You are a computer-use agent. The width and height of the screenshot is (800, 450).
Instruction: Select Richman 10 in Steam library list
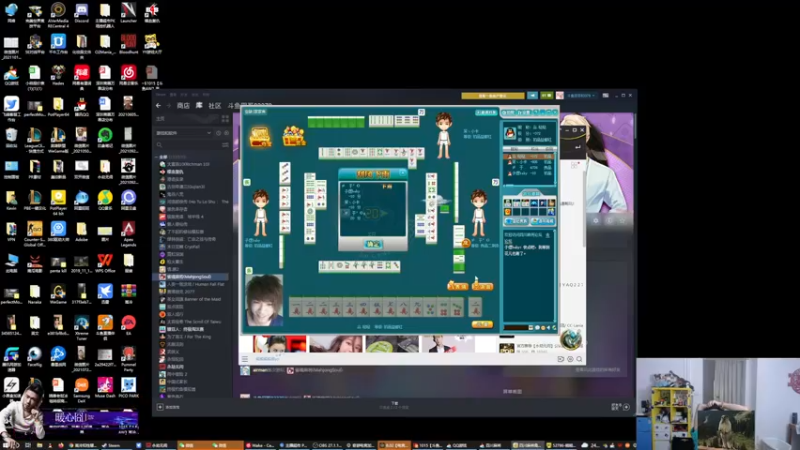188,164
